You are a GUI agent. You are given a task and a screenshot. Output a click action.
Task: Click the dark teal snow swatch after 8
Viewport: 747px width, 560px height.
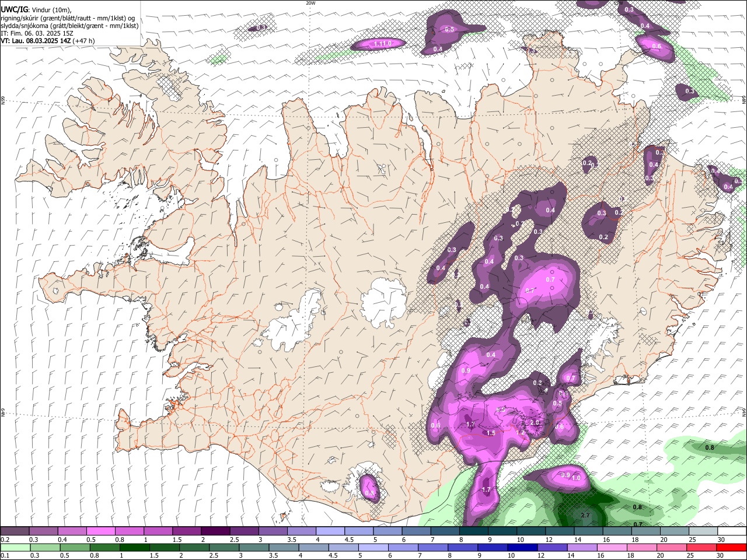click(x=474, y=531)
